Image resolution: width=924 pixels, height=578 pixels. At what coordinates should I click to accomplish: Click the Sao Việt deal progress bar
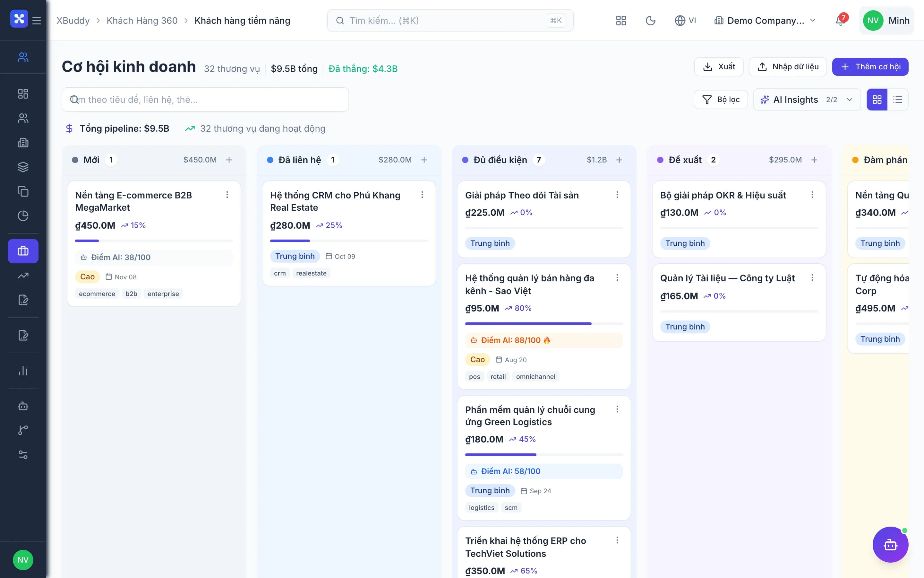point(544,324)
